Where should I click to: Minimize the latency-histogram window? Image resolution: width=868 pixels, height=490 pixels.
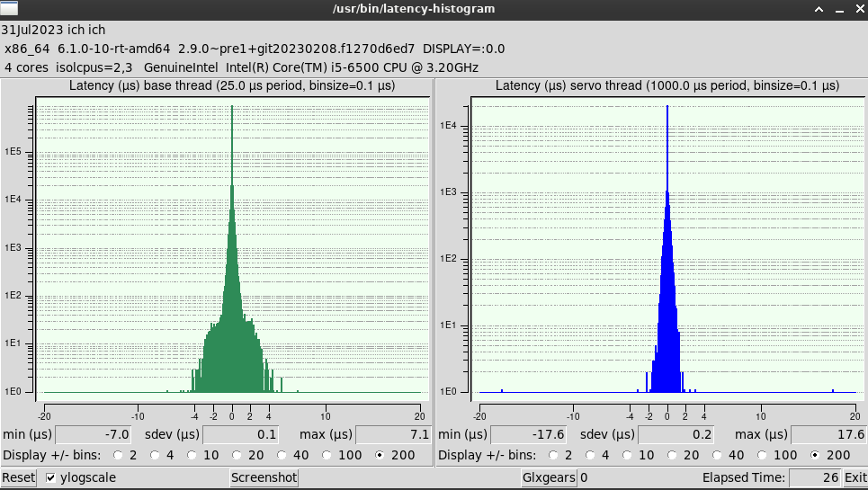tap(840, 9)
